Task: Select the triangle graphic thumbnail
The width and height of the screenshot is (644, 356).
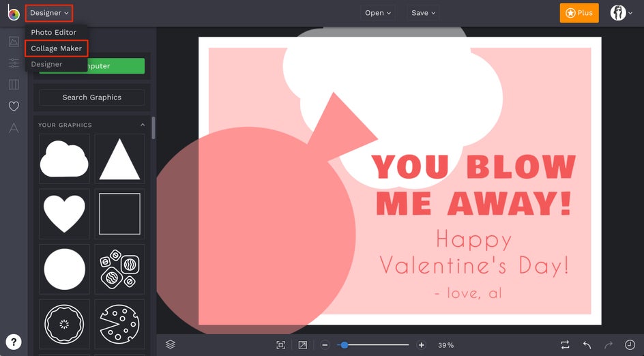Action: [119, 158]
